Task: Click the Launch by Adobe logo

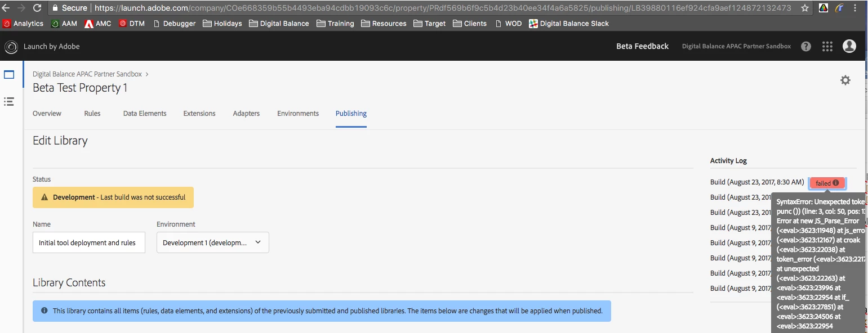Action: [11, 46]
